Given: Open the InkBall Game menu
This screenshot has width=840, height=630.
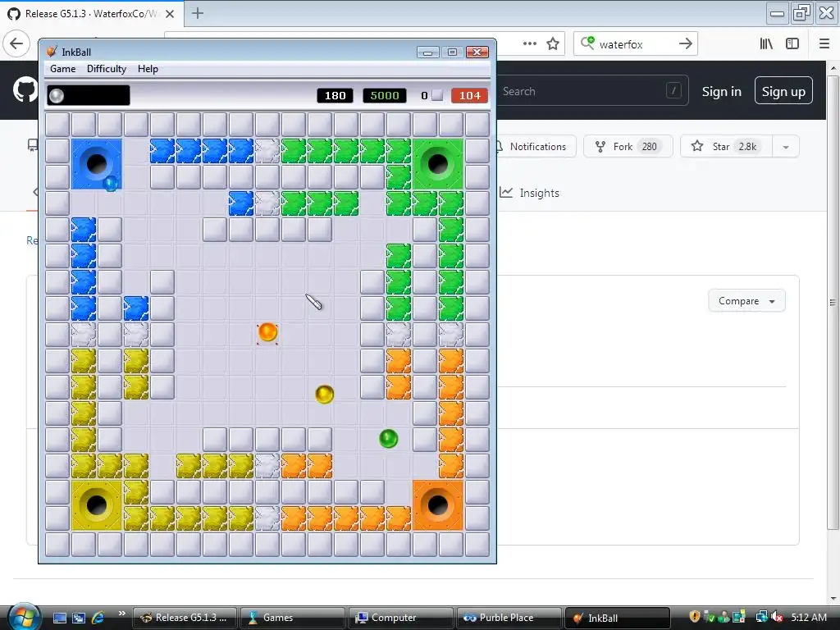Looking at the screenshot, I should click(x=62, y=69).
